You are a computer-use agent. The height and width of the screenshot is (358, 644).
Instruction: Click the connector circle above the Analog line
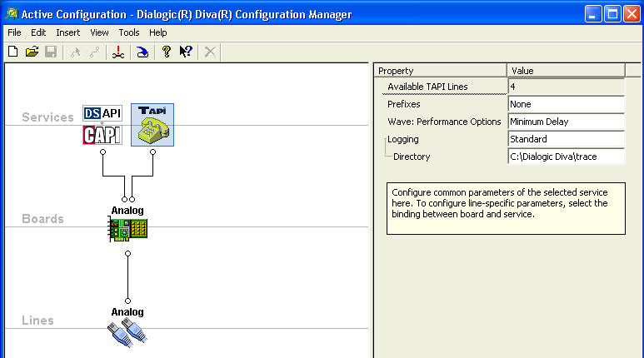coord(127,301)
